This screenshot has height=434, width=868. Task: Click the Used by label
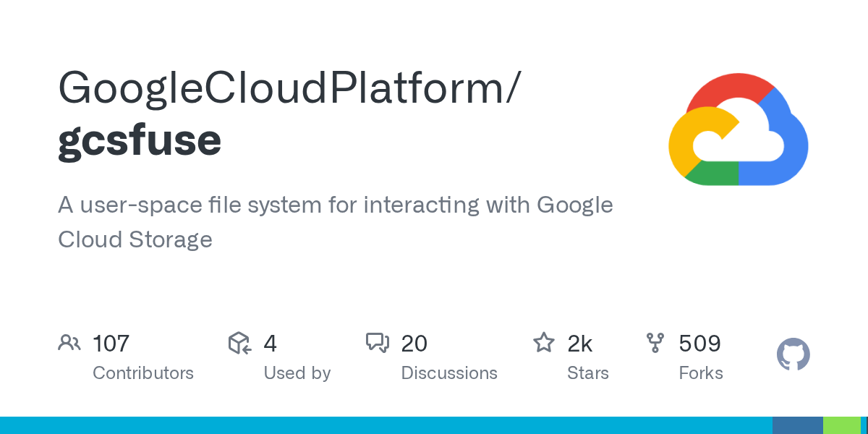297,373
